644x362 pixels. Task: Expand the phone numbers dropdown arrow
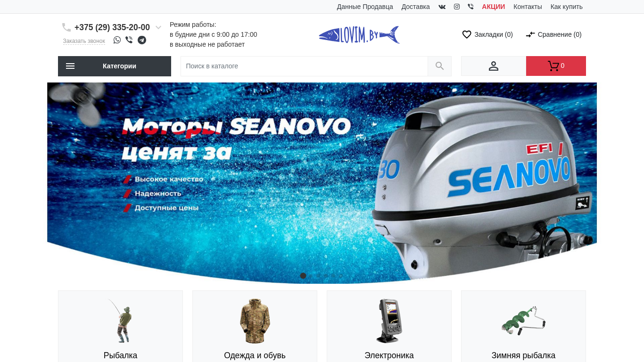pos(158,27)
